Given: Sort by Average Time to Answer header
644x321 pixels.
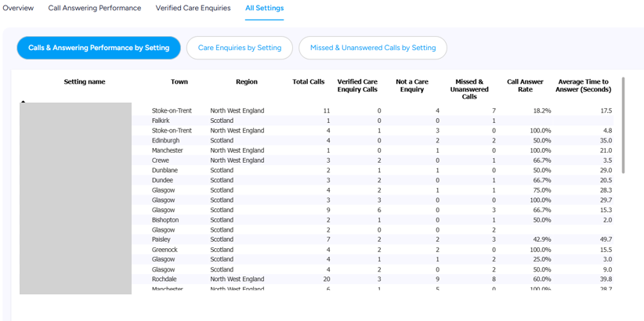Looking at the screenshot, I should pyautogui.click(x=583, y=85).
